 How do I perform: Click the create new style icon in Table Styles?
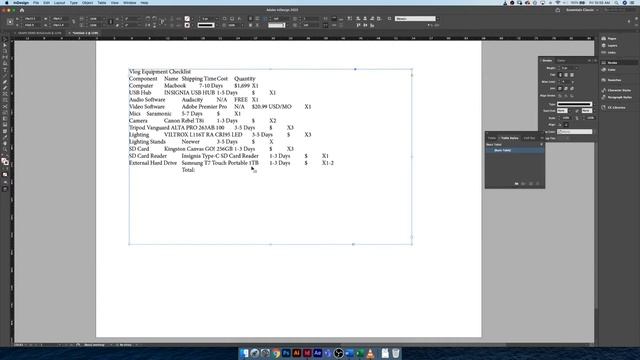click(531, 184)
